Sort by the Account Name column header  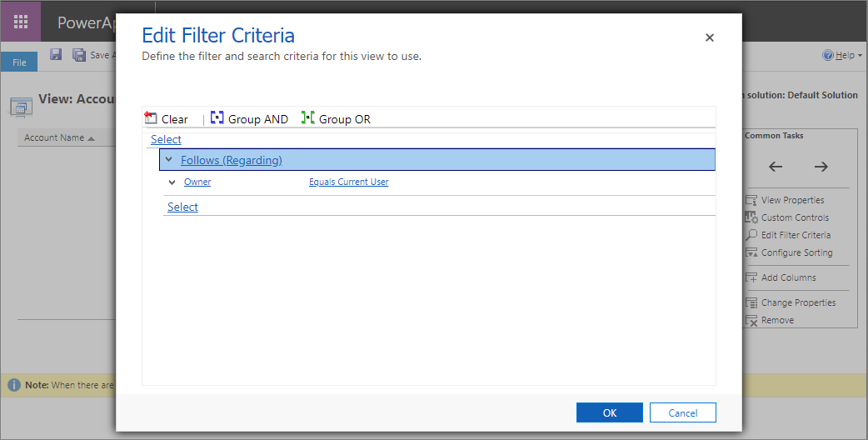point(59,137)
